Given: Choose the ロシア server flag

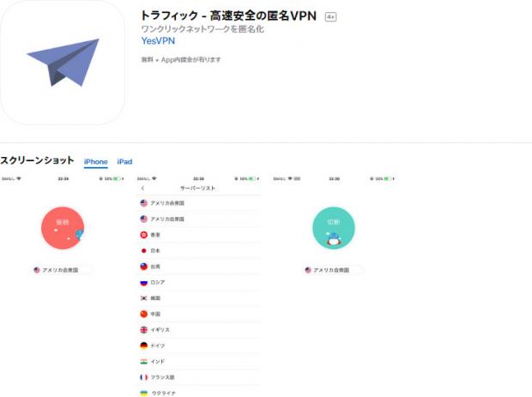Looking at the screenshot, I should pyautogui.click(x=144, y=282).
